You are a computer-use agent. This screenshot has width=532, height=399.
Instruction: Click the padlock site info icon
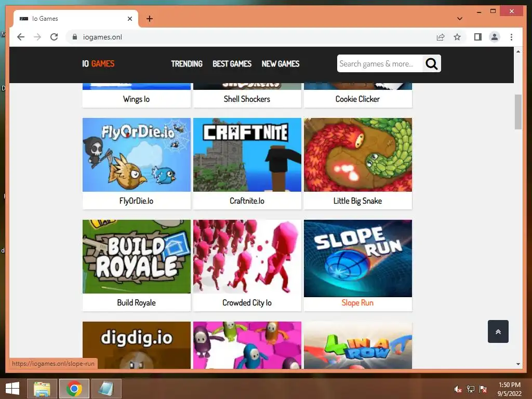click(75, 37)
